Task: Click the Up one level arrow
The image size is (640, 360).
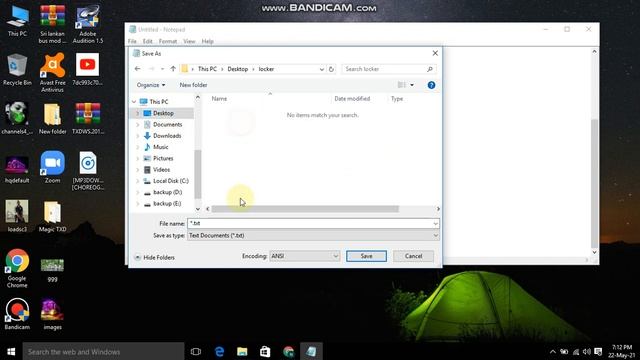Action: coord(173,69)
